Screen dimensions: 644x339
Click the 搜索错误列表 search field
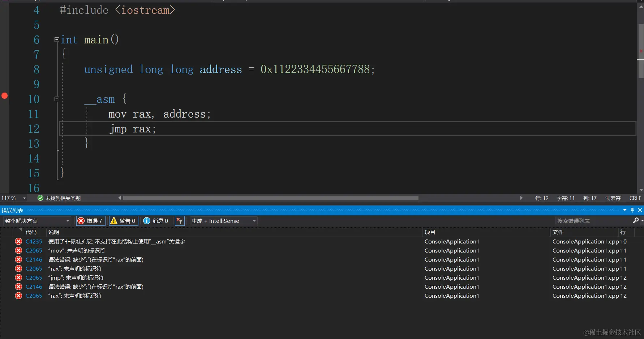(593, 221)
